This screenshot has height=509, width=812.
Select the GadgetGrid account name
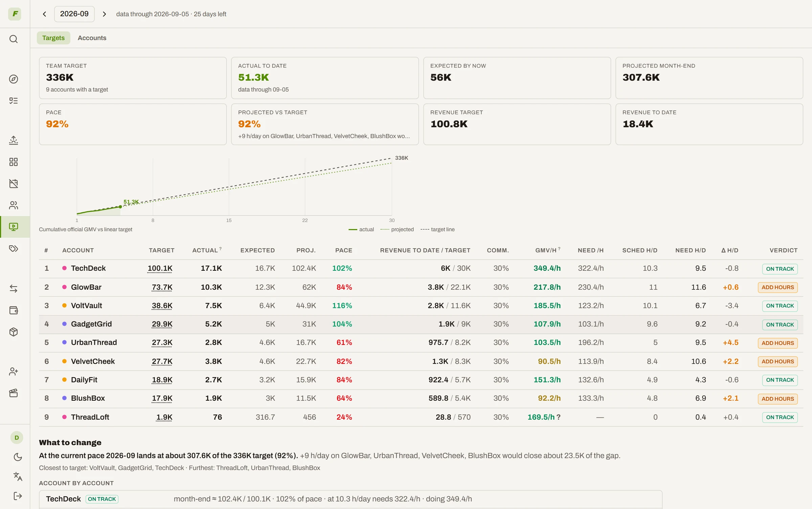point(91,324)
